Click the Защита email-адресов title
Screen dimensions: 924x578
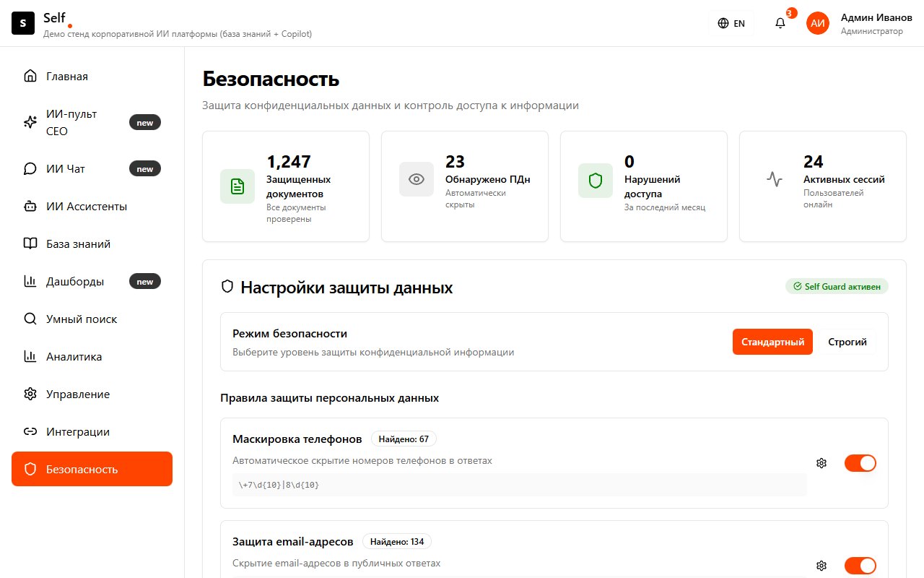tap(293, 541)
